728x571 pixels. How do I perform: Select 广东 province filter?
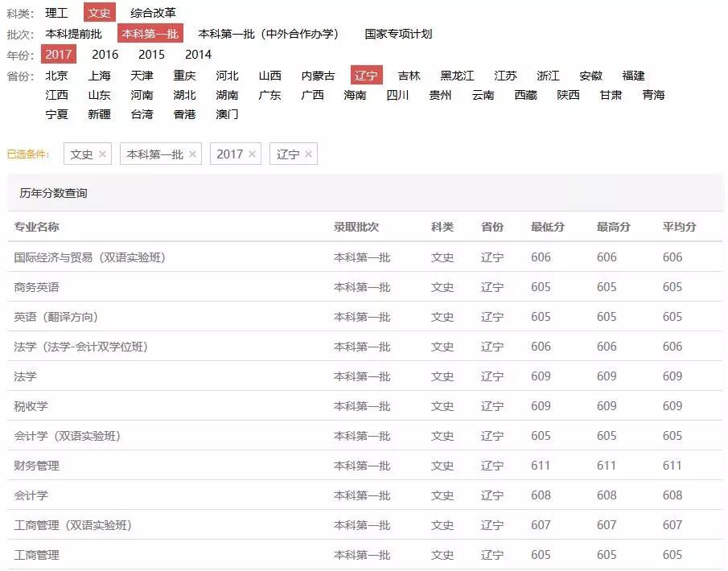pyautogui.click(x=269, y=95)
